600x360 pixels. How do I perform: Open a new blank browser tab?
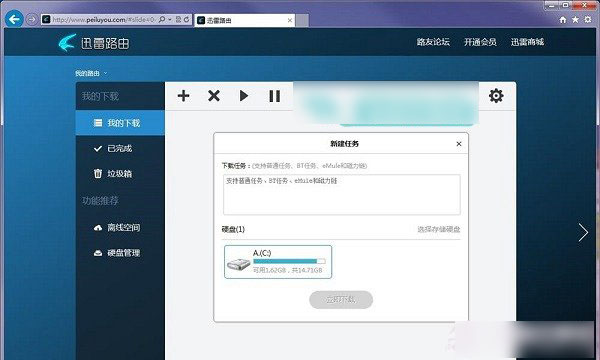[302, 20]
